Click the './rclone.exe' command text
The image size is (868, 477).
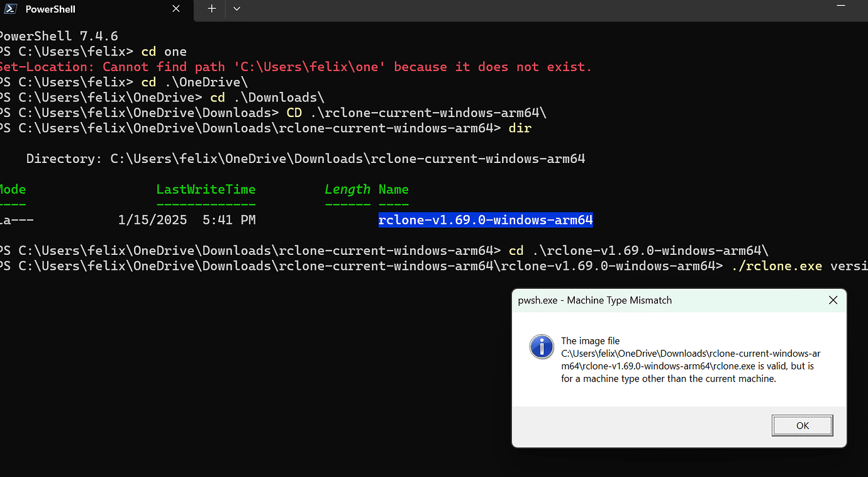click(x=777, y=266)
